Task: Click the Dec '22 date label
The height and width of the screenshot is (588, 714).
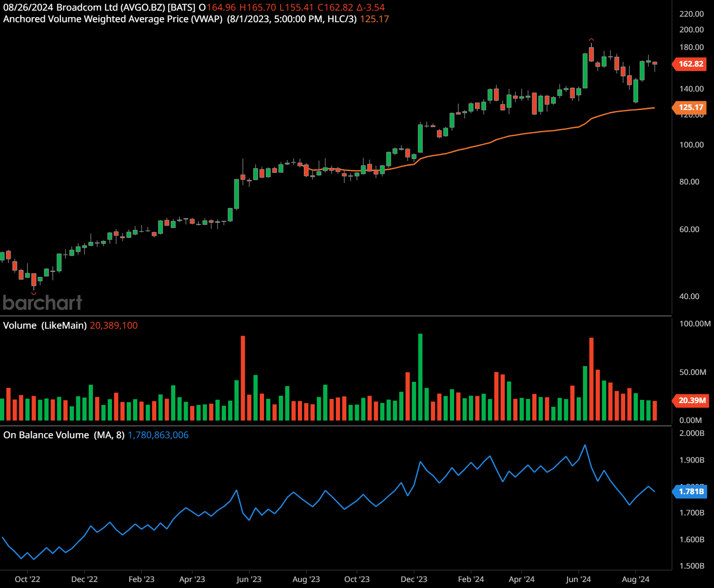Action: point(85,579)
